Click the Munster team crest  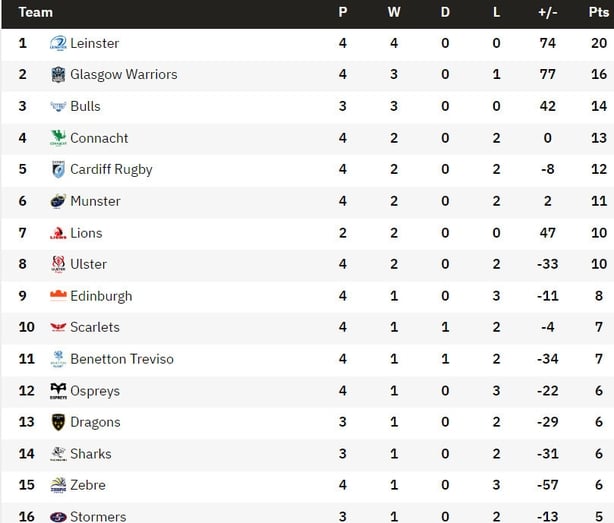[58, 201]
